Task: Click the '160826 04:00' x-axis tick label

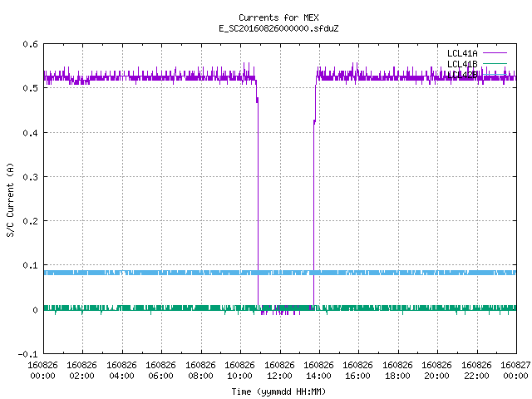Action: click(x=121, y=371)
